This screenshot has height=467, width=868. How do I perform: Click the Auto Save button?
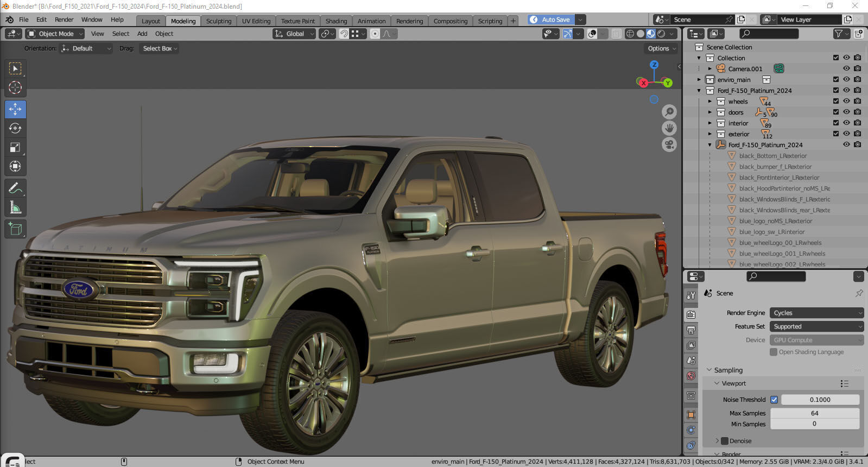pos(551,20)
